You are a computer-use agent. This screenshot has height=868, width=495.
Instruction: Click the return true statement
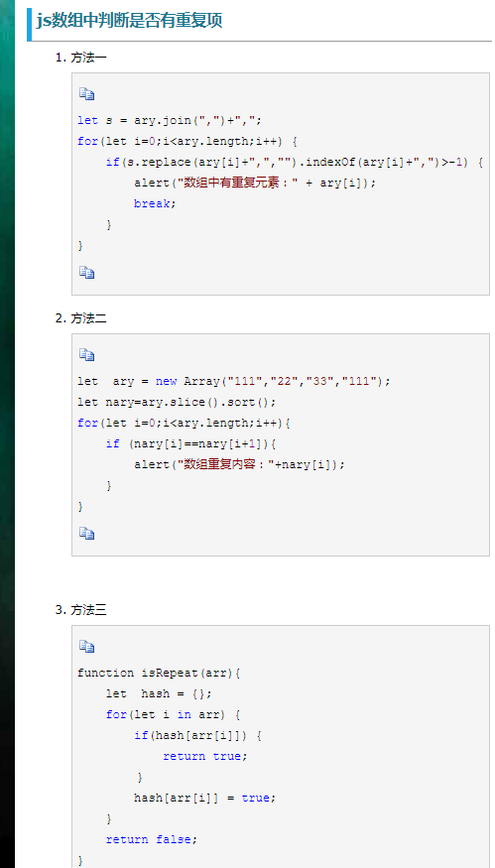[205, 756]
